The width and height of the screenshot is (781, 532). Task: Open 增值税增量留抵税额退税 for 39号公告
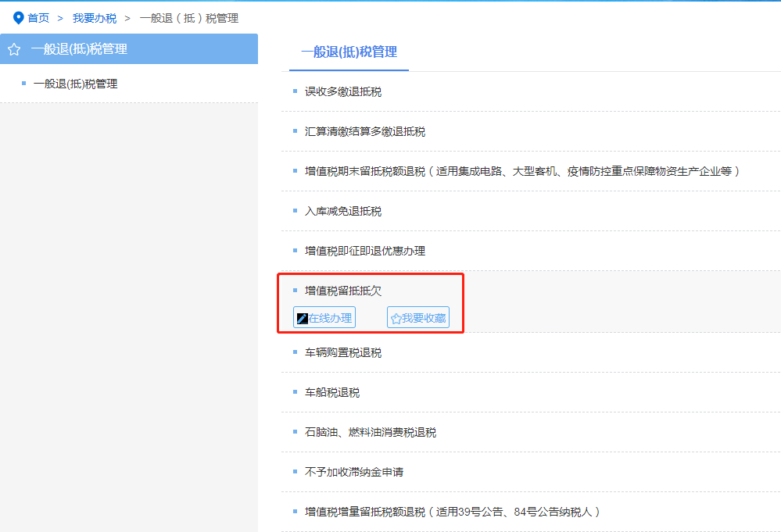(453, 512)
